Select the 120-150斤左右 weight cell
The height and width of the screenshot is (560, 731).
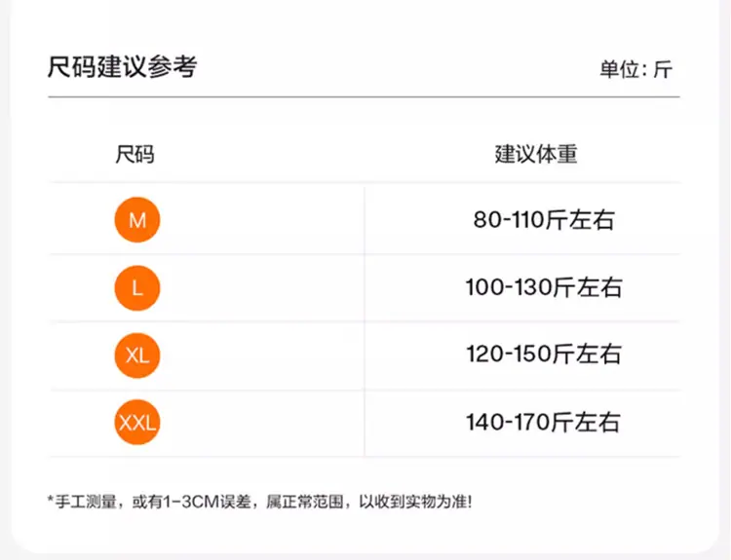544,355
